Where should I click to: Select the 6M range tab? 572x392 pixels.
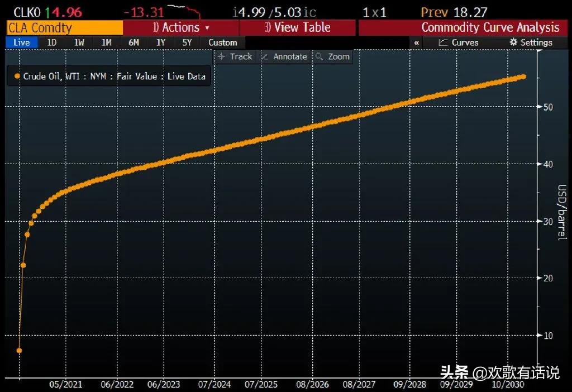coord(134,42)
